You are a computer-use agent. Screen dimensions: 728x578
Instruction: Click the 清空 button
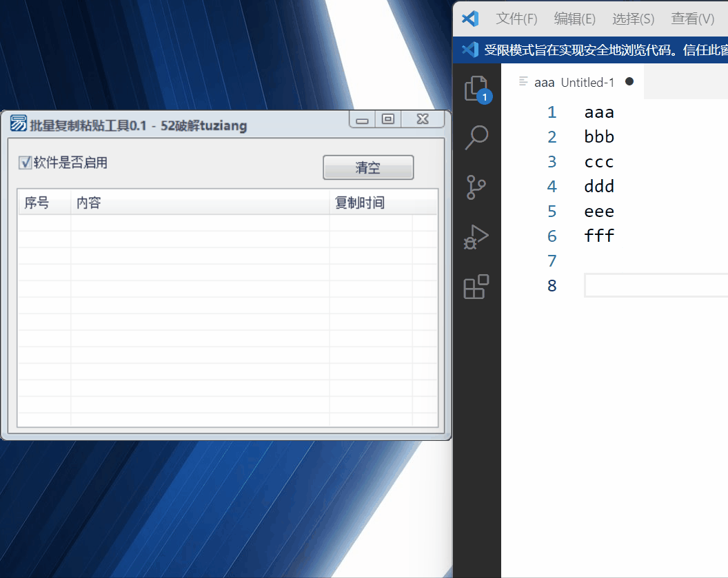pyautogui.click(x=368, y=167)
